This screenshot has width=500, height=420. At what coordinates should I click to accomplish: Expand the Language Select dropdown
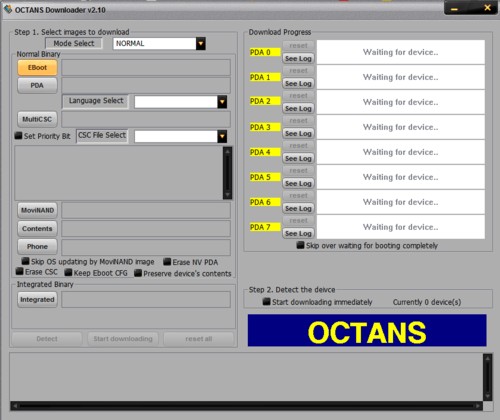point(222,102)
